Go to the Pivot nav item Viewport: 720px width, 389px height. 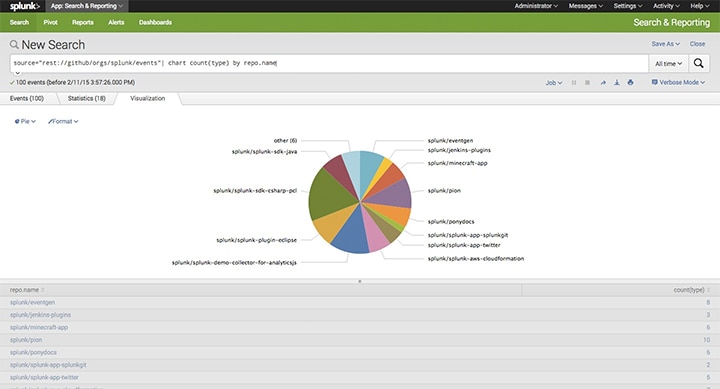click(51, 23)
